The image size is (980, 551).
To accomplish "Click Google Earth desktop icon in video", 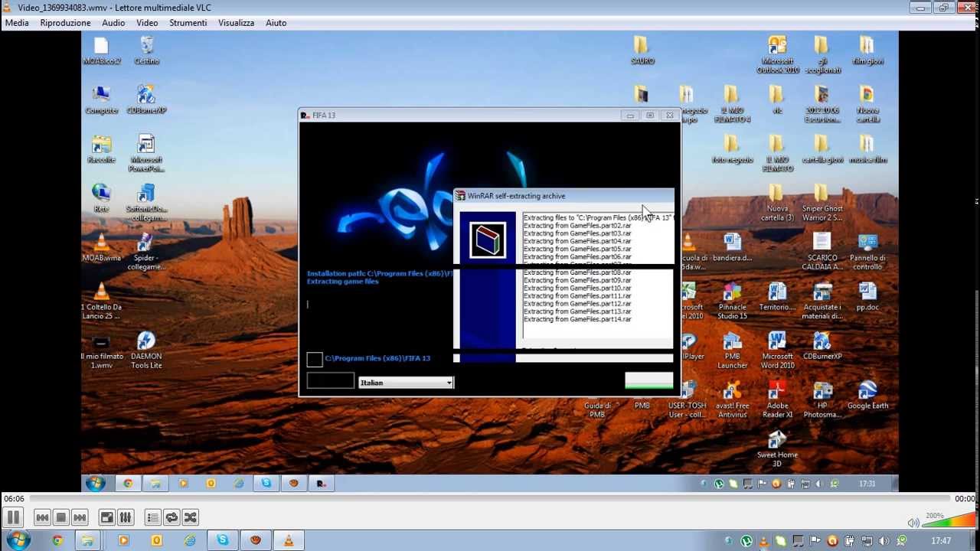I will point(867,395).
